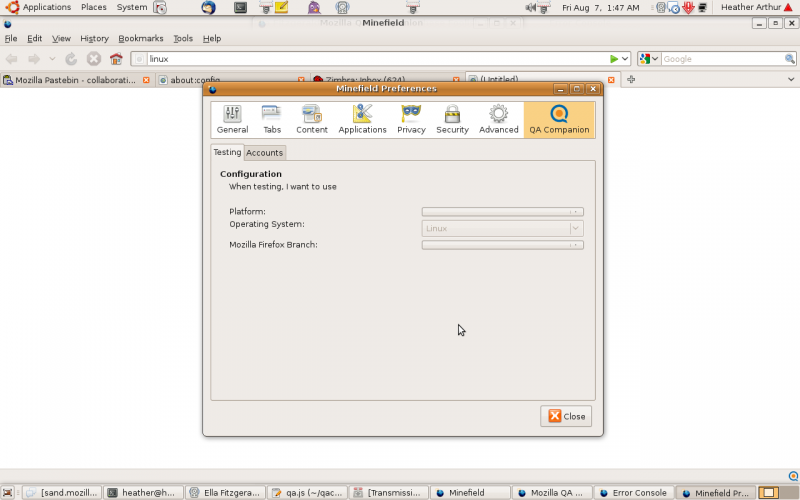
Task: Switch to the Ella Fitzgera... taskbar window
Action: pyautogui.click(x=225, y=493)
